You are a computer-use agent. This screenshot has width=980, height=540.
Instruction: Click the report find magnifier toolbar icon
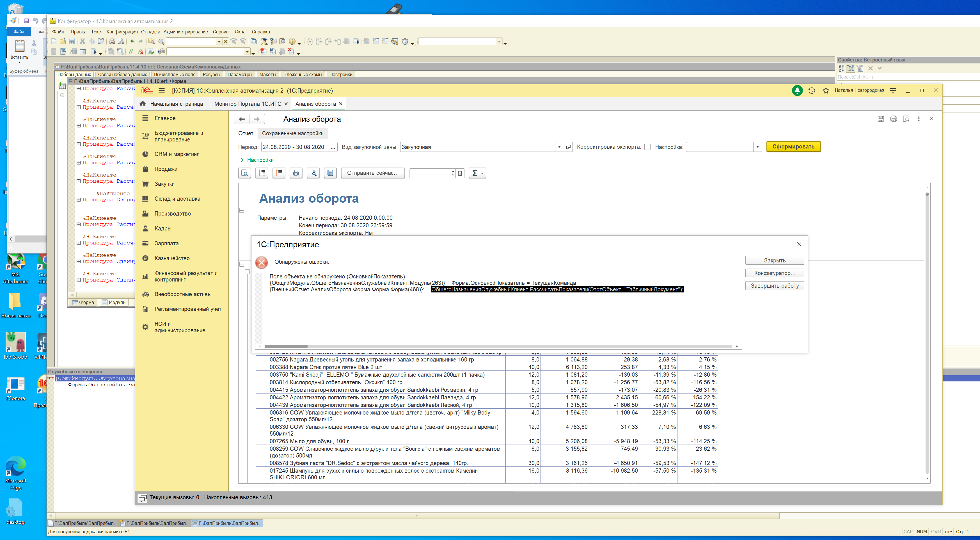point(245,173)
